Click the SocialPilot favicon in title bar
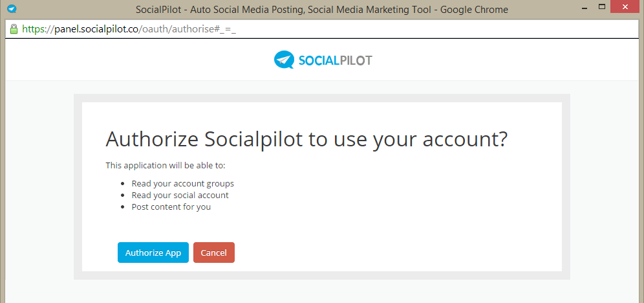 pos(12,8)
